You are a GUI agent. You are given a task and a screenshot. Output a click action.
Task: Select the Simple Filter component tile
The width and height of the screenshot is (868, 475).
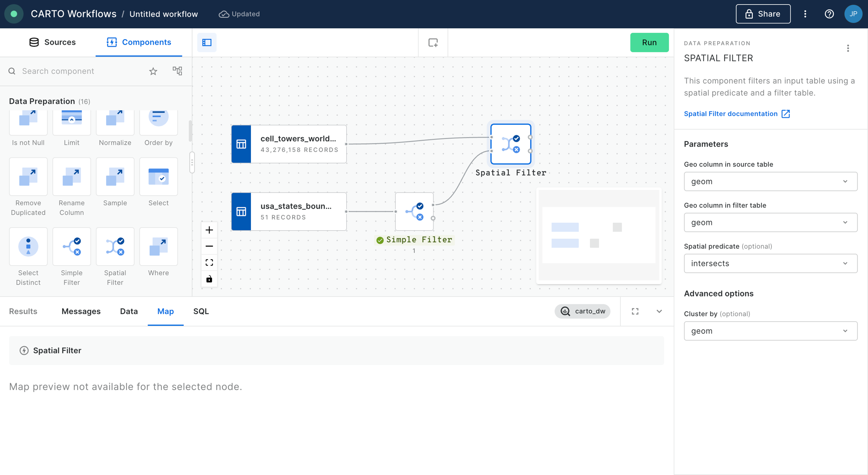72,247
